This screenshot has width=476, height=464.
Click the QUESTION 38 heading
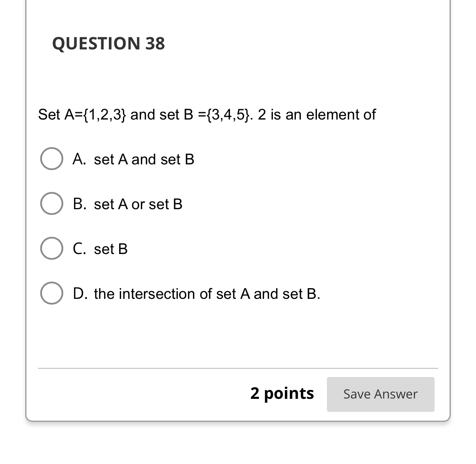pos(108,43)
